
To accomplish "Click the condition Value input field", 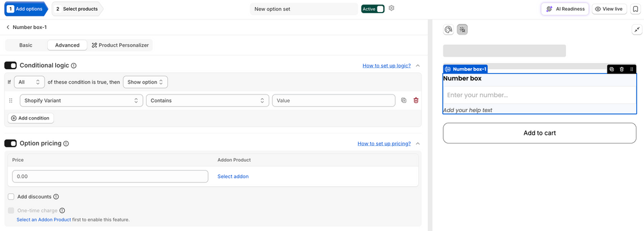I will click(x=334, y=100).
